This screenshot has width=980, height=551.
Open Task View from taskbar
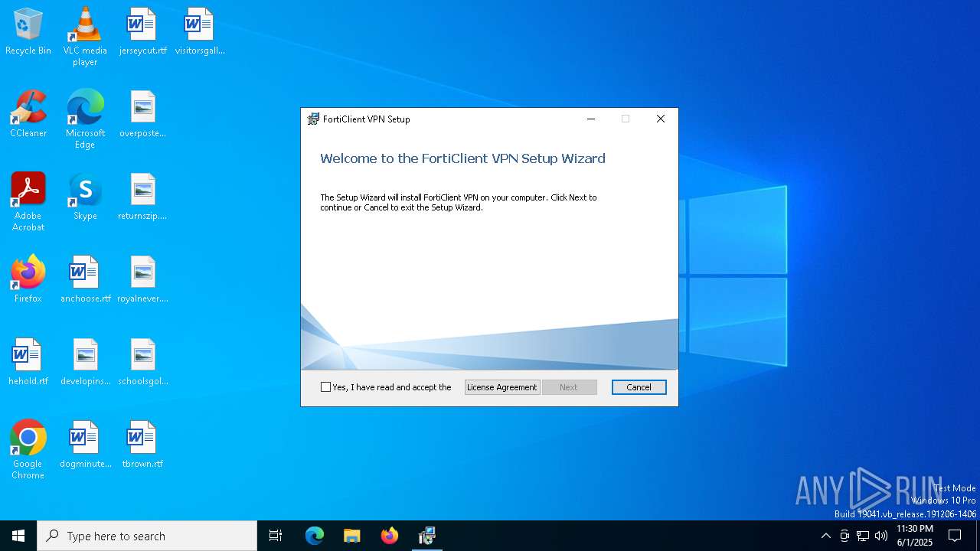(x=276, y=536)
